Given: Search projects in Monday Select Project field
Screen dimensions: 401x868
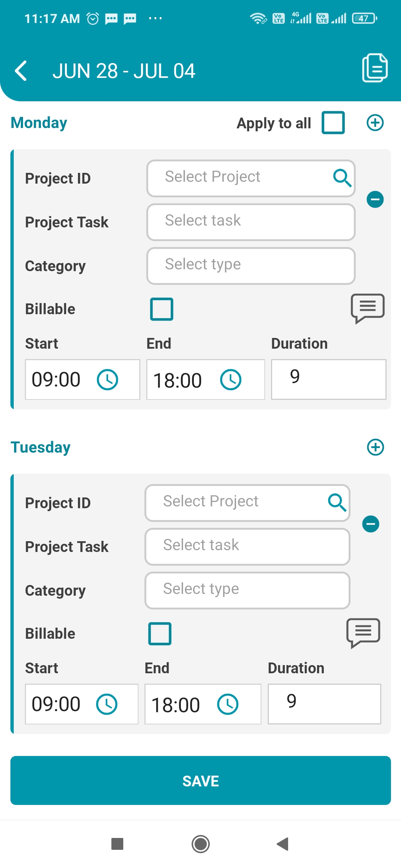Looking at the screenshot, I should [x=251, y=178].
